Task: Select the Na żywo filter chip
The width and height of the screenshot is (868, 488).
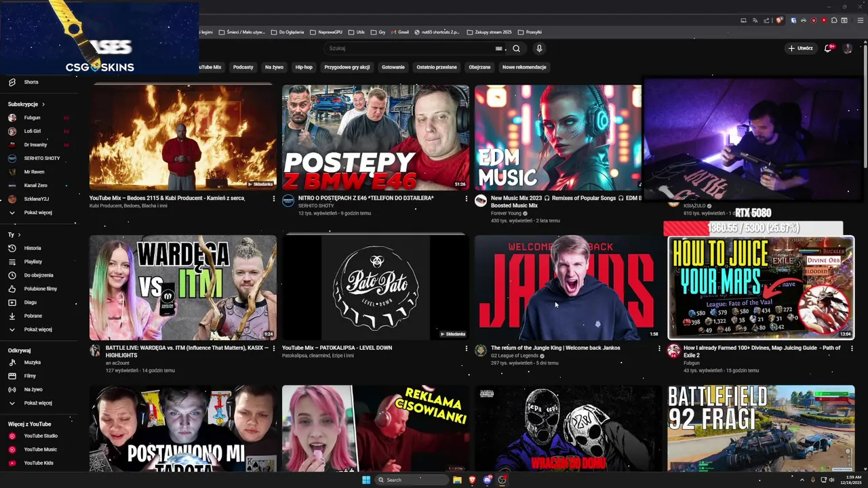Action: 274,67
